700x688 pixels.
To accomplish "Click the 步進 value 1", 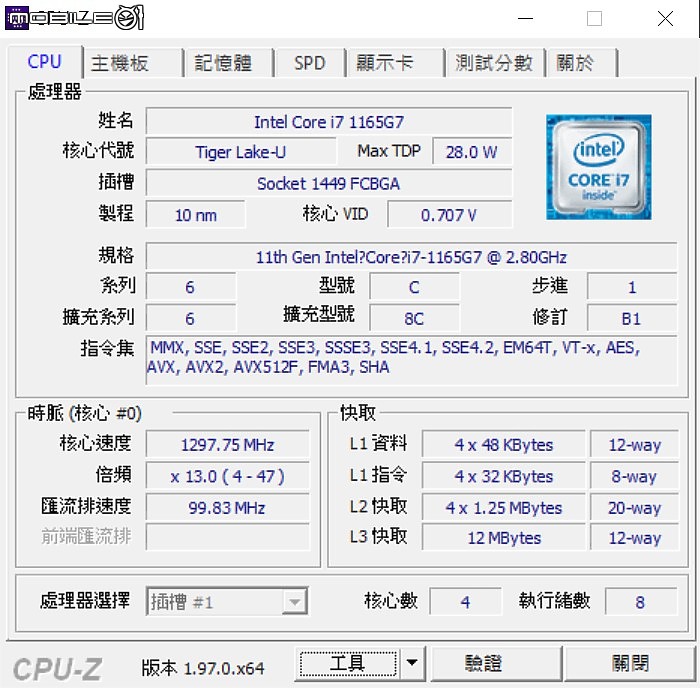I will click(632, 287).
